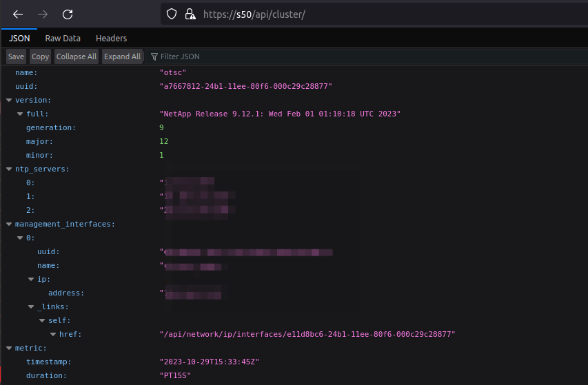Image resolution: width=588 pixels, height=385 pixels.
Task: Select the JSON tab
Action: point(19,39)
